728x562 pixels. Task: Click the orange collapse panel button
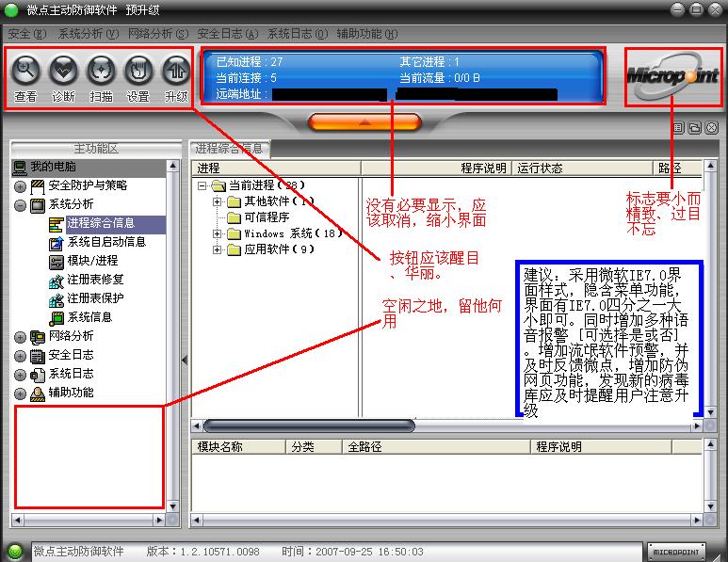(364, 122)
